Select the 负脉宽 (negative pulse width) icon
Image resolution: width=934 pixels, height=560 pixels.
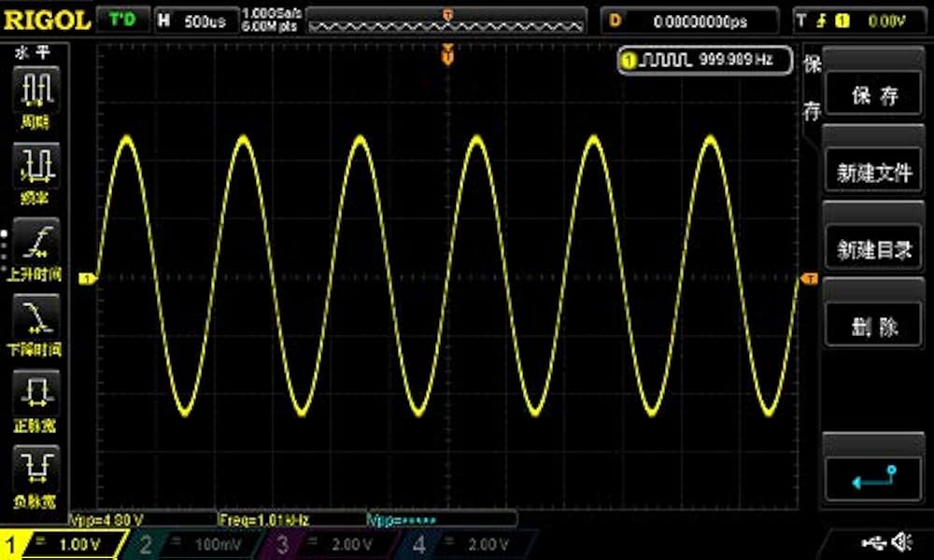(x=35, y=477)
